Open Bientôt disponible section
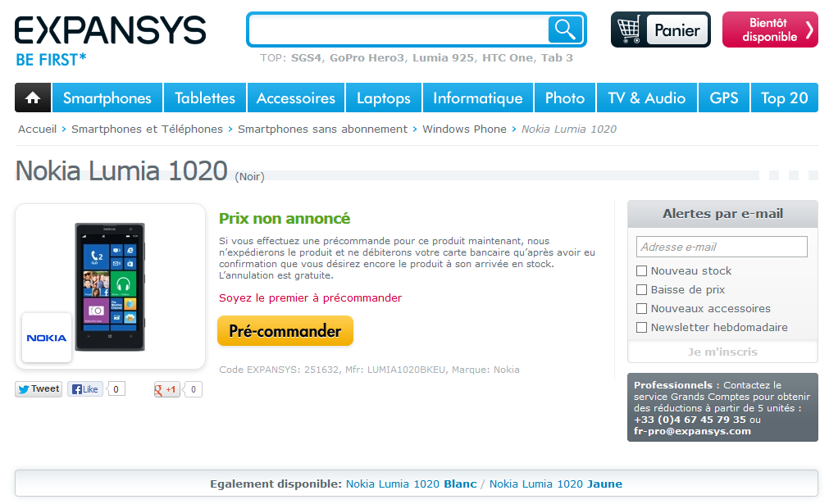 [770, 30]
